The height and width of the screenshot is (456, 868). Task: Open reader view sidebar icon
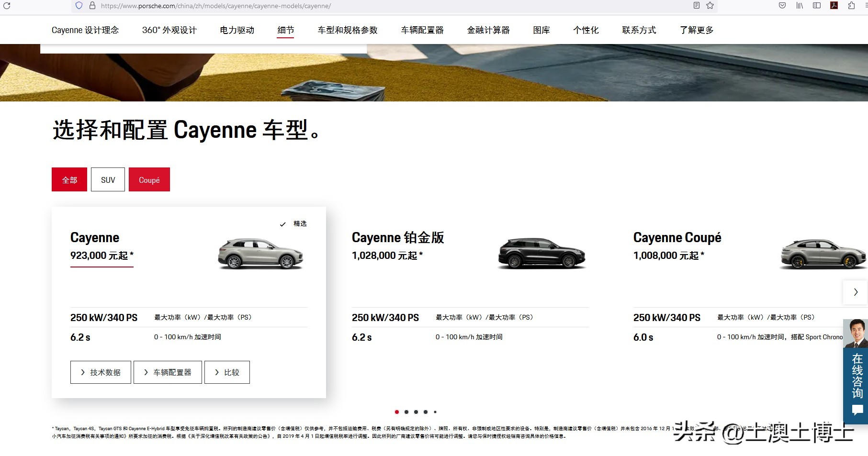coord(817,6)
